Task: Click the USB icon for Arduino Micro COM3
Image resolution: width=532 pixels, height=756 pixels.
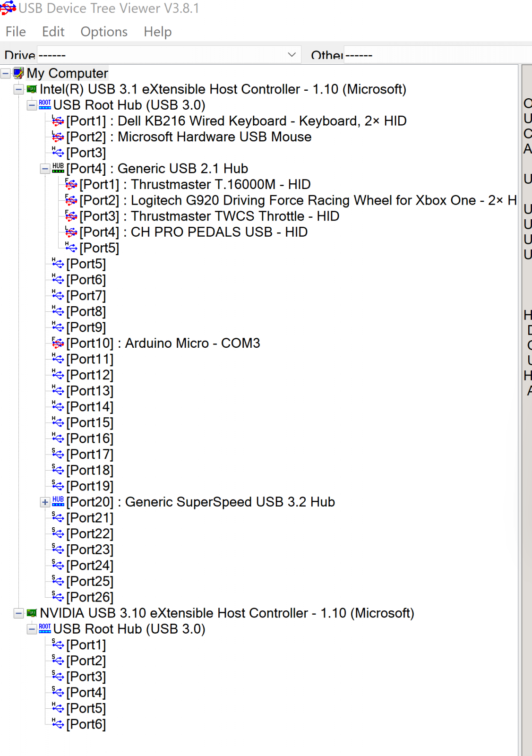Action: tap(58, 344)
